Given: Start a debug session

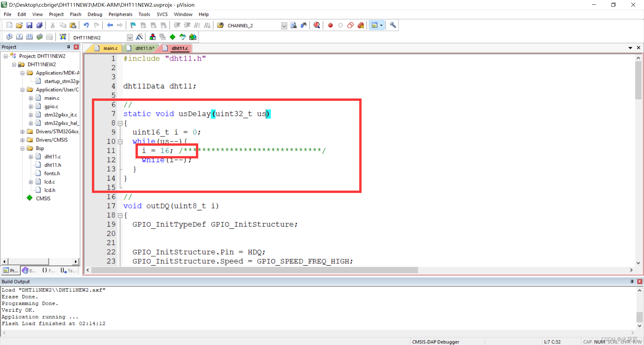Looking at the screenshot, I should point(316,25).
